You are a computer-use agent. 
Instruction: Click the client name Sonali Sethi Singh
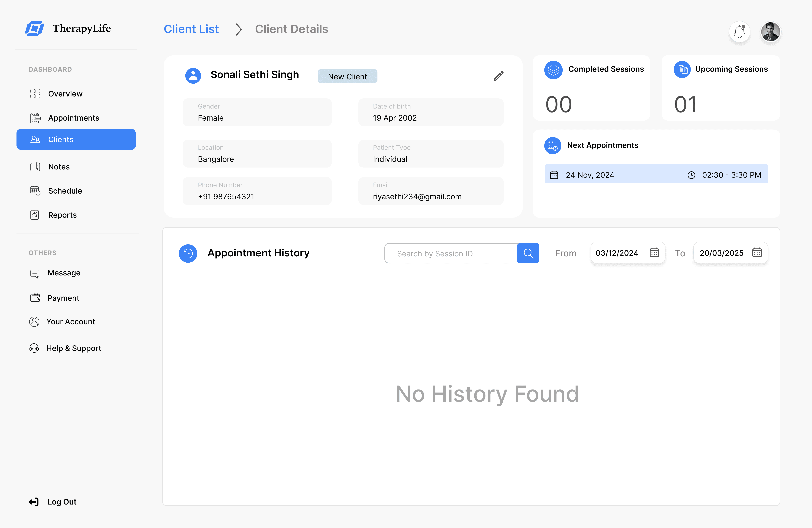pyautogui.click(x=255, y=74)
